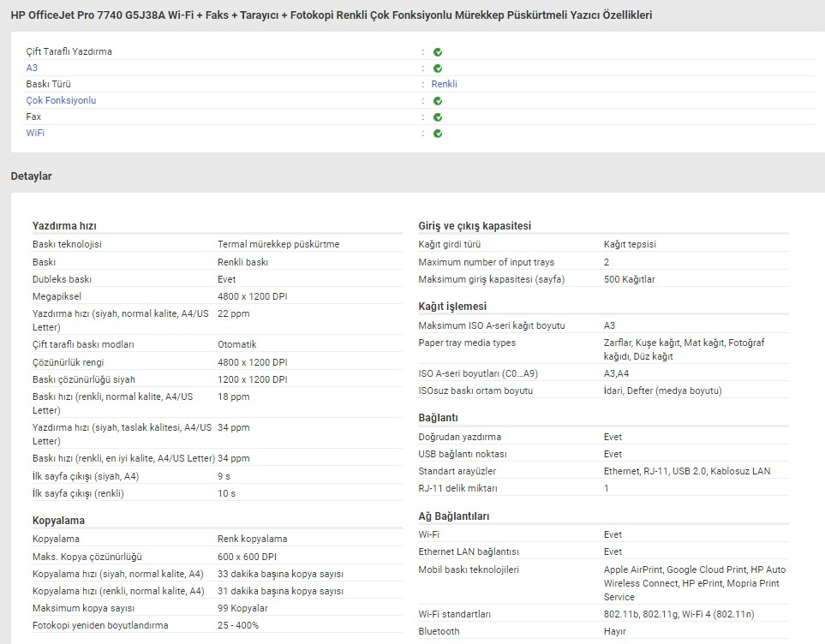This screenshot has height=644, width=825.
Task: Click the green checkmark in WiFi row
Action: 438,134
